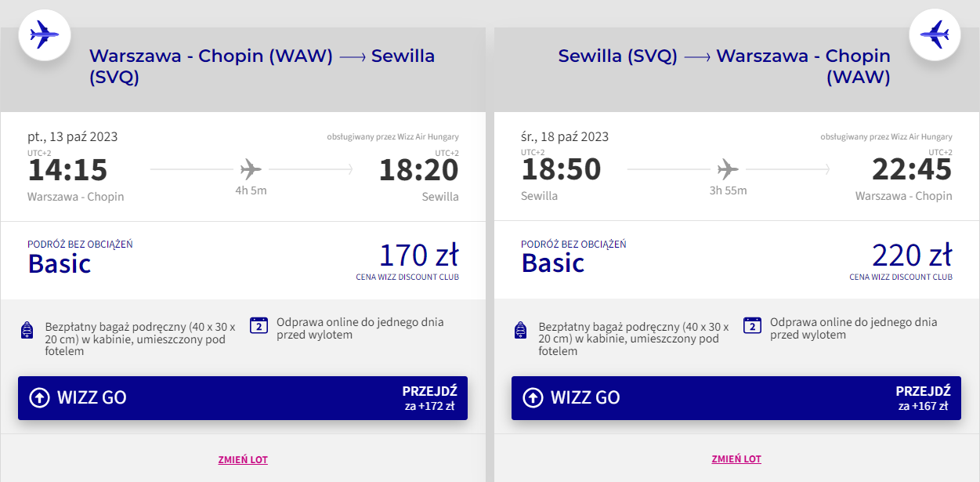Click the outbound flight plane badge icon

(45, 34)
